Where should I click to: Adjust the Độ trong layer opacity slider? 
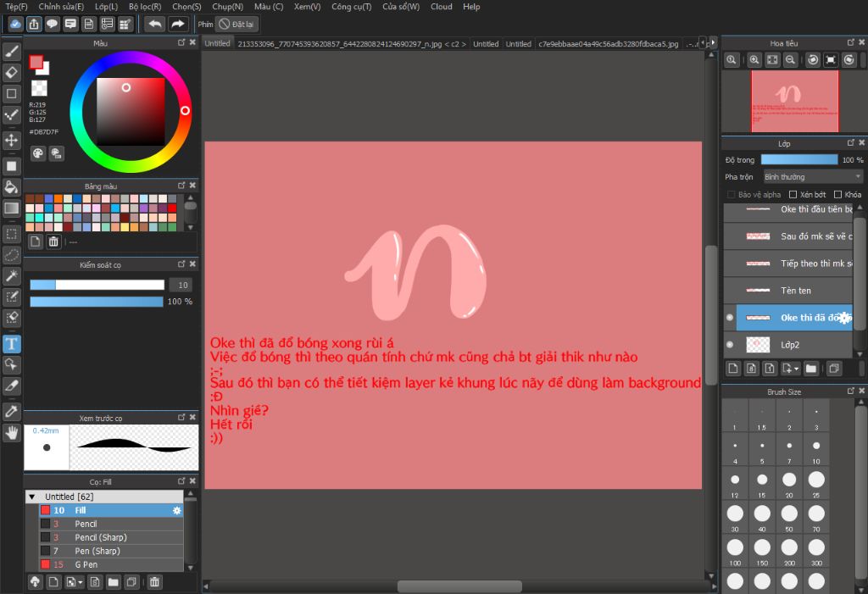tap(798, 159)
